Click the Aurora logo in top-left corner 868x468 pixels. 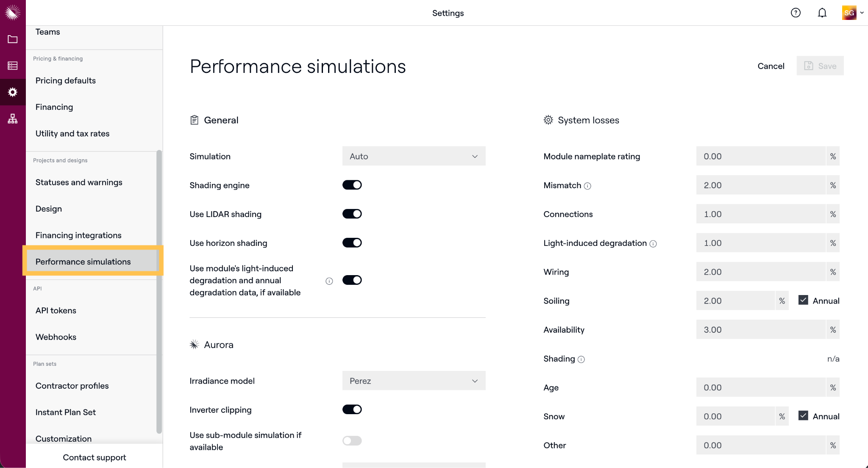[13, 13]
